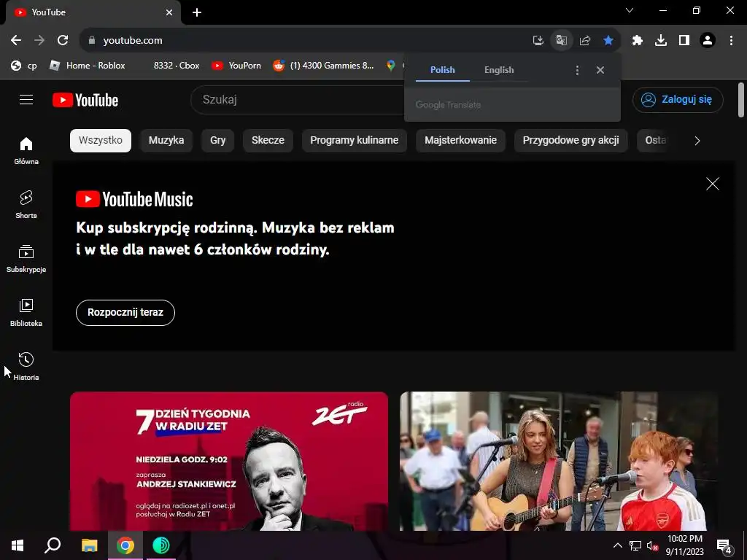Screen dimensions: 747x560
Task: Select the Programy kulinarne chip
Action: pyautogui.click(x=354, y=141)
